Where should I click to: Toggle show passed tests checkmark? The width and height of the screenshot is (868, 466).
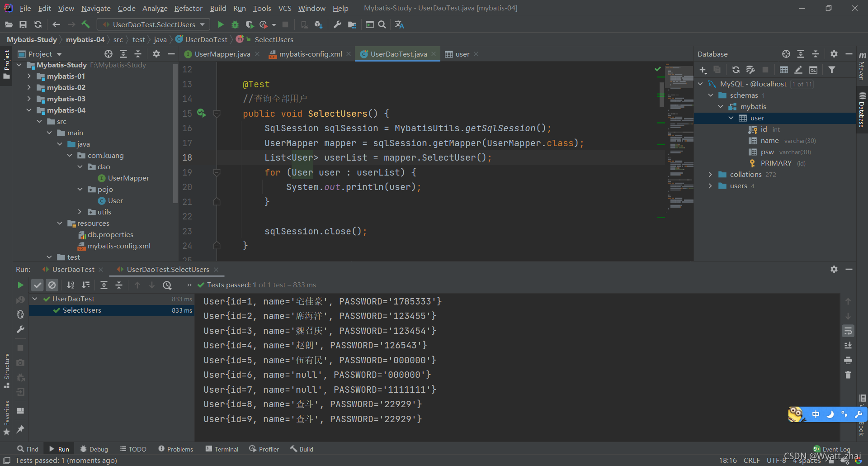[38, 285]
